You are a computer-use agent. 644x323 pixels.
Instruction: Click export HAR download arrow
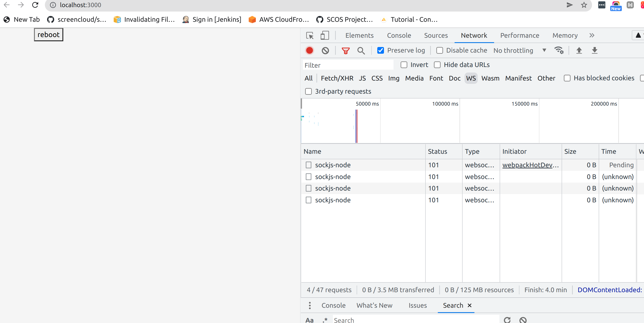click(x=594, y=50)
